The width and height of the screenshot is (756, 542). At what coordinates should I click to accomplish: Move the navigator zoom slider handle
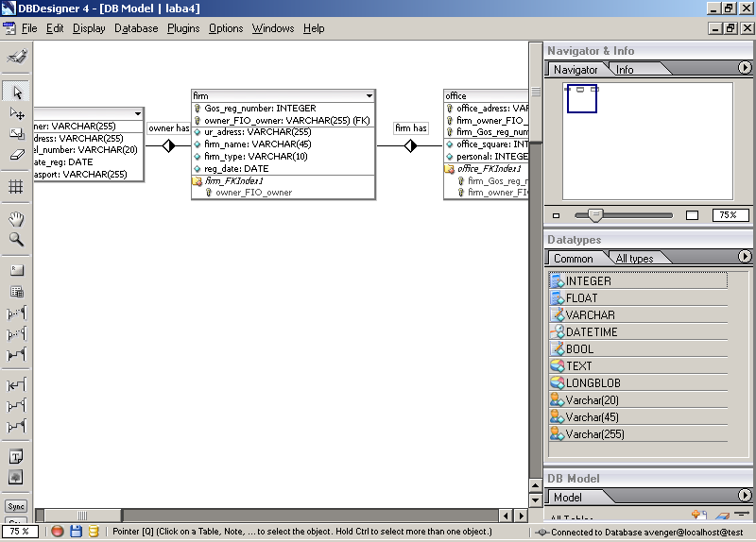[x=596, y=215]
